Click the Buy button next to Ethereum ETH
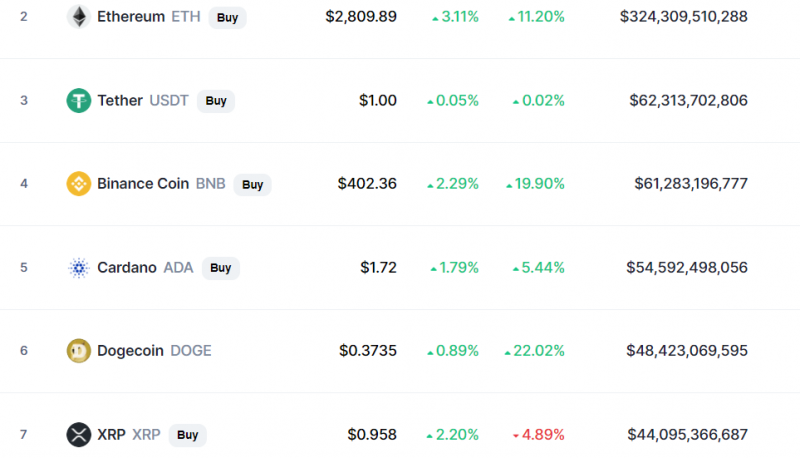Screen dimensions: 800x458 point(228,17)
